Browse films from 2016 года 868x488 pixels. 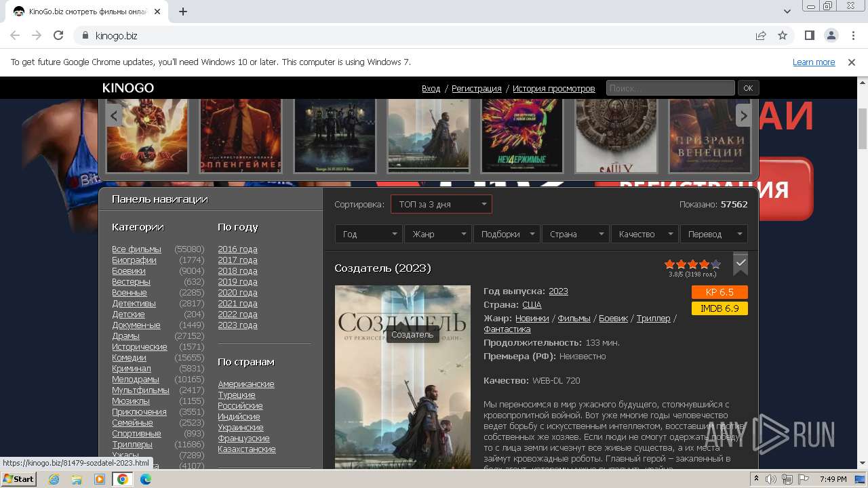[x=237, y=249]
